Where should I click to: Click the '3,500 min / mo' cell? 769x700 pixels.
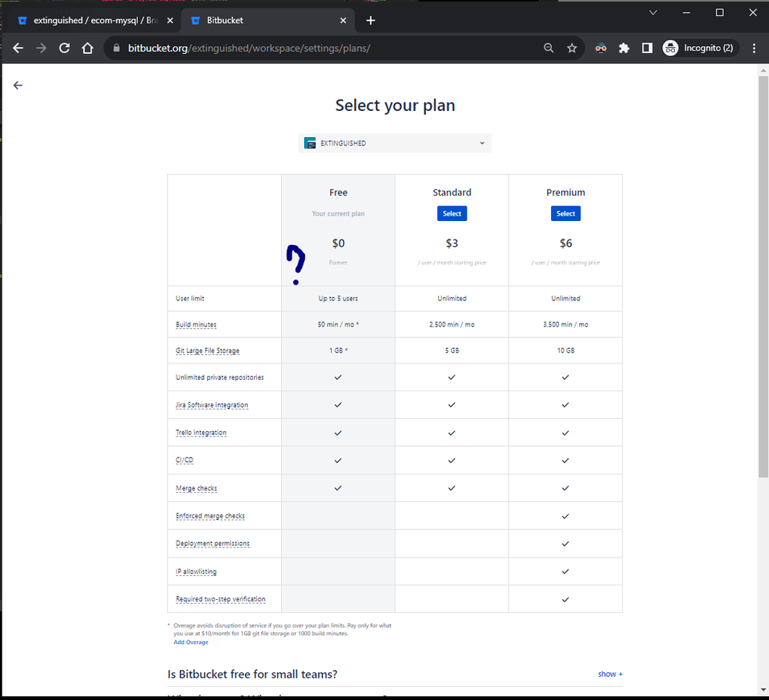coord(566,324)
